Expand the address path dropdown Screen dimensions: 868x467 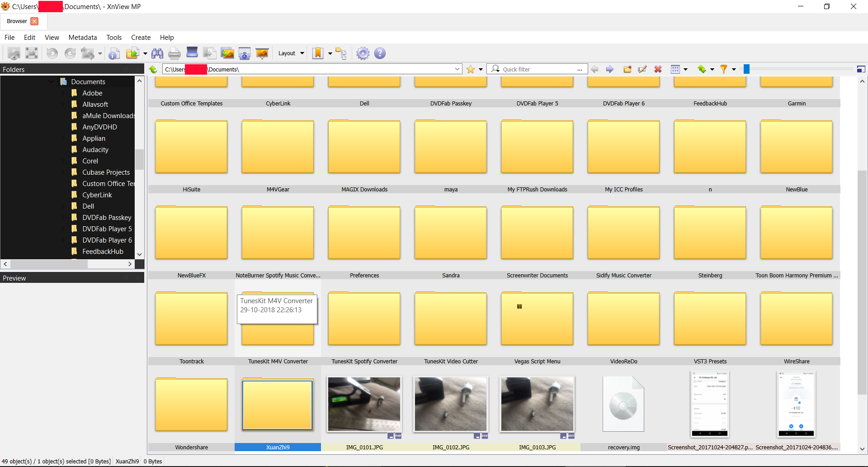(x=457, y=69)
